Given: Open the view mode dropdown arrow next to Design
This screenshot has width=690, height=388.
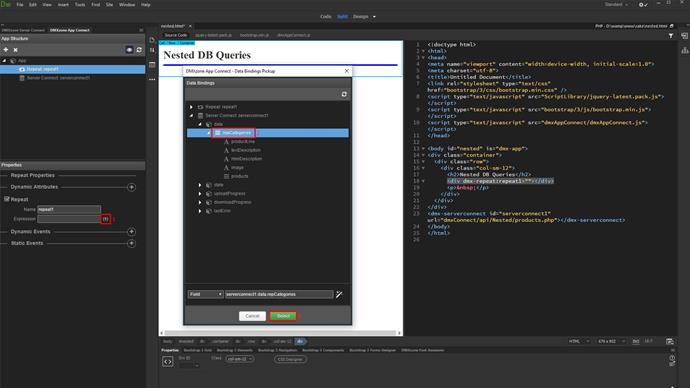Looking at the screenshot, I should point(374,17).
